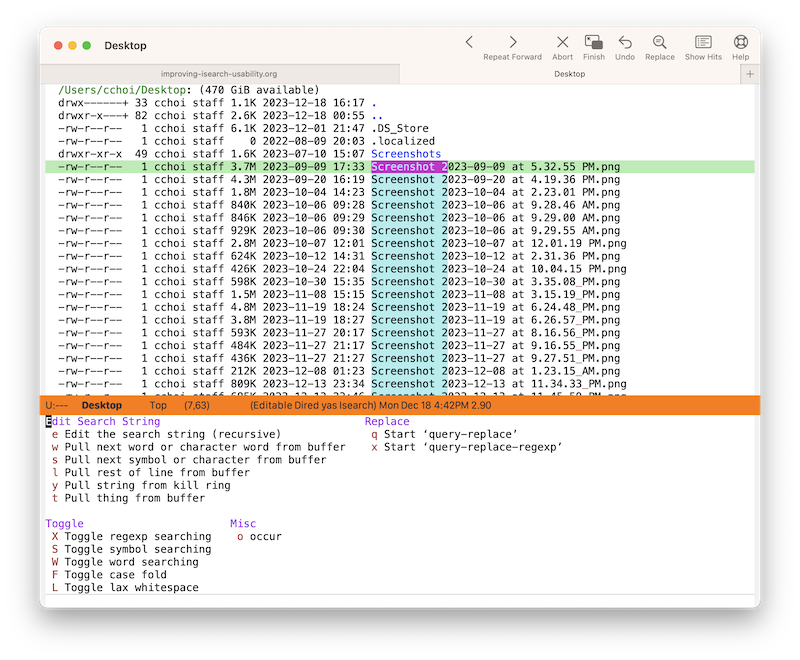The height and width of the screenshot is (660, 800).
Task: Select 'Pull rest of line from buffer'
Action: [x=151, y=473]
